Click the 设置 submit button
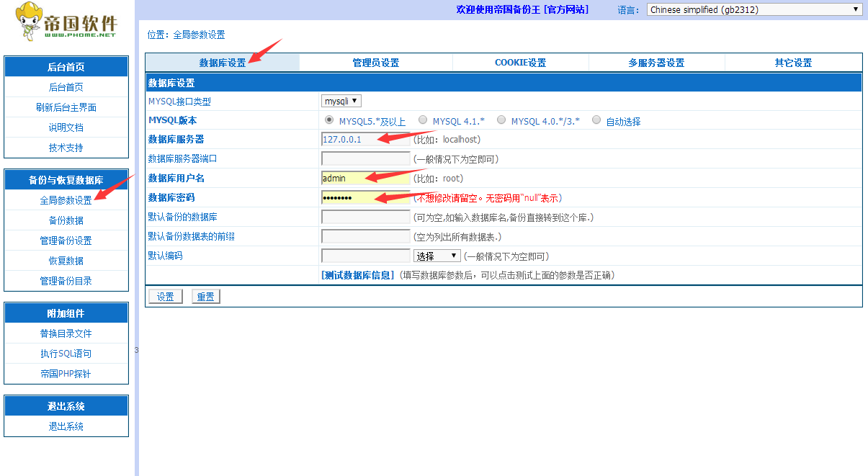The width and height of the screenshot is (868, 476). pyautogui.click(x=166, y=297)
